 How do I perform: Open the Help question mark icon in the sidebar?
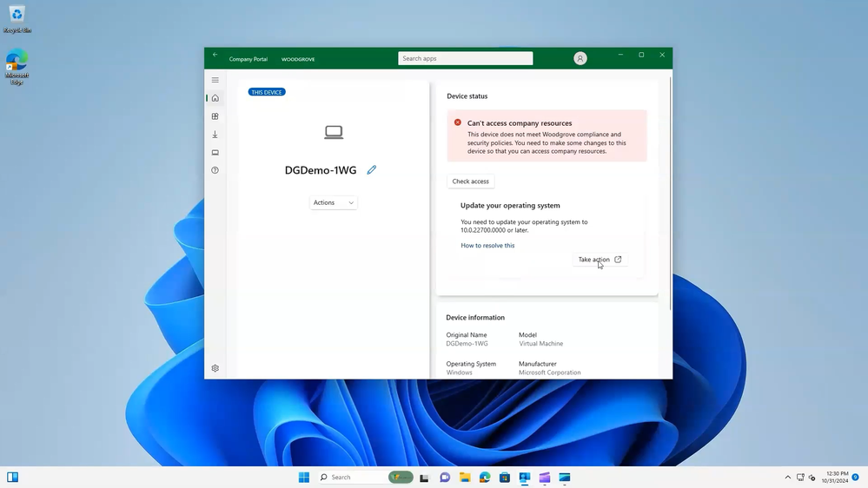point(215,170)
